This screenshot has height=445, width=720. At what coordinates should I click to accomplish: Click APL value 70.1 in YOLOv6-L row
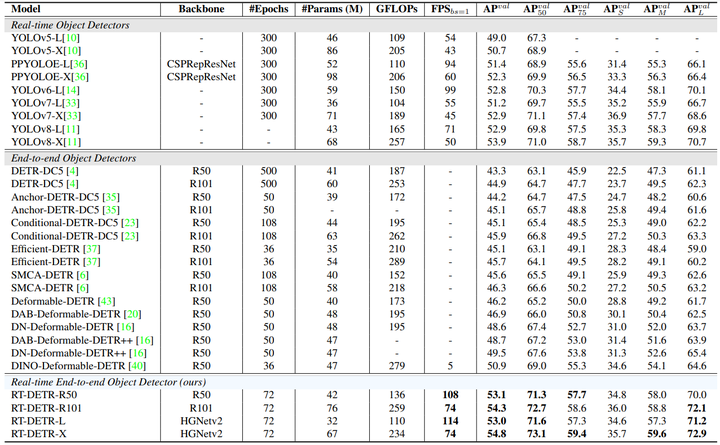pos(697,90)
